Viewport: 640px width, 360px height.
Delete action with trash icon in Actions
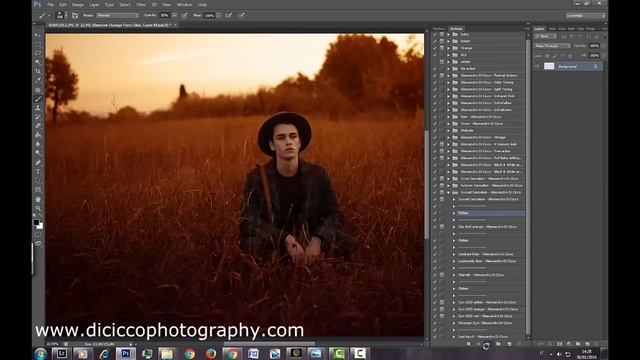[x=520, y=344]
